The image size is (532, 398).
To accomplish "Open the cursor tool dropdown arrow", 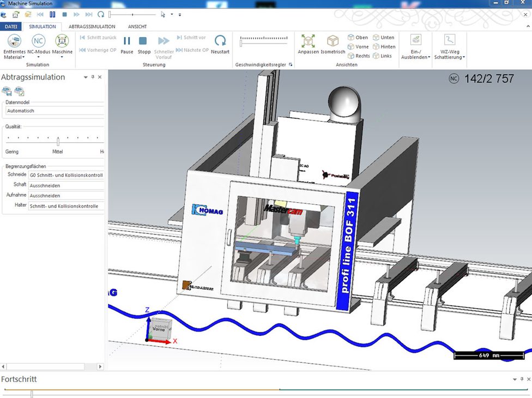I will click(172, 15).
